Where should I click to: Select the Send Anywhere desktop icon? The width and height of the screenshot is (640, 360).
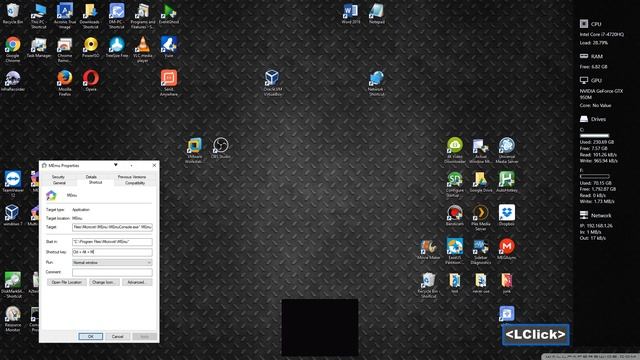169,78
